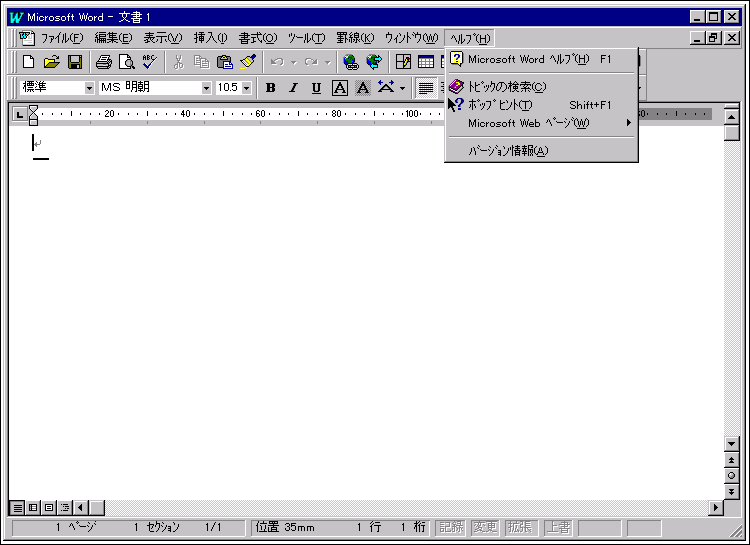Open Select Browse Object circle button

pyautogui.click(x=731, y=476)
